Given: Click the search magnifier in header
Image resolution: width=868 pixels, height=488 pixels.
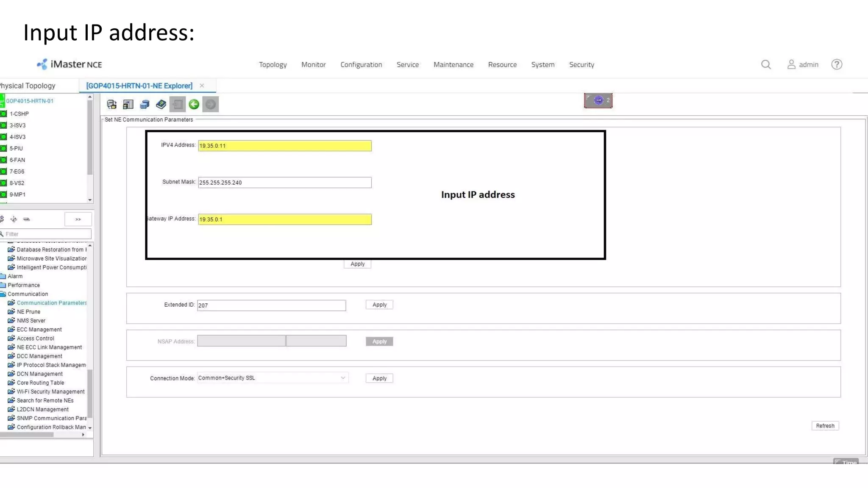Looking at the screenshot, I should click(x=766, y=64).
